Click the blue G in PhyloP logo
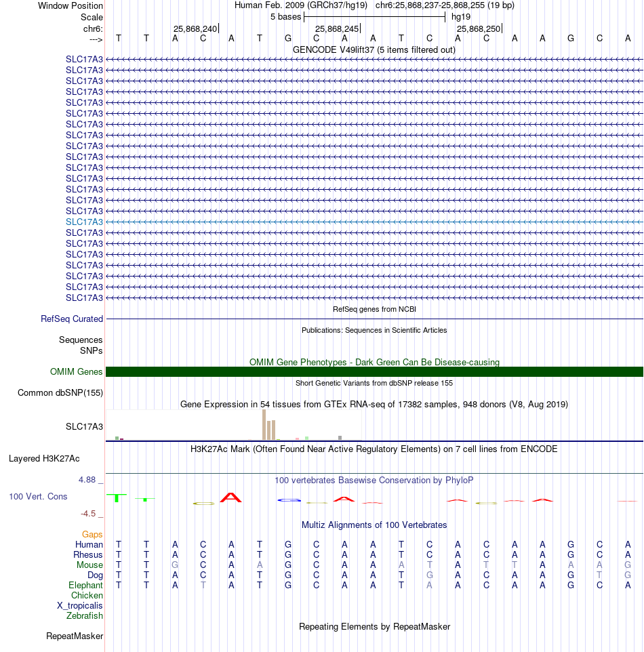This screenshot has height=652, width=644. 289,500
